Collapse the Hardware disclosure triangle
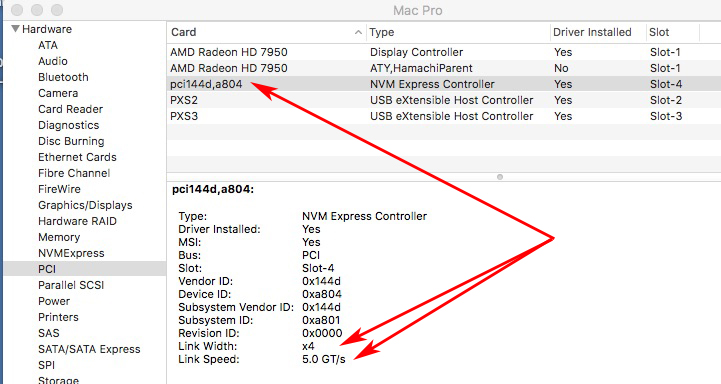 click(16, 29)
